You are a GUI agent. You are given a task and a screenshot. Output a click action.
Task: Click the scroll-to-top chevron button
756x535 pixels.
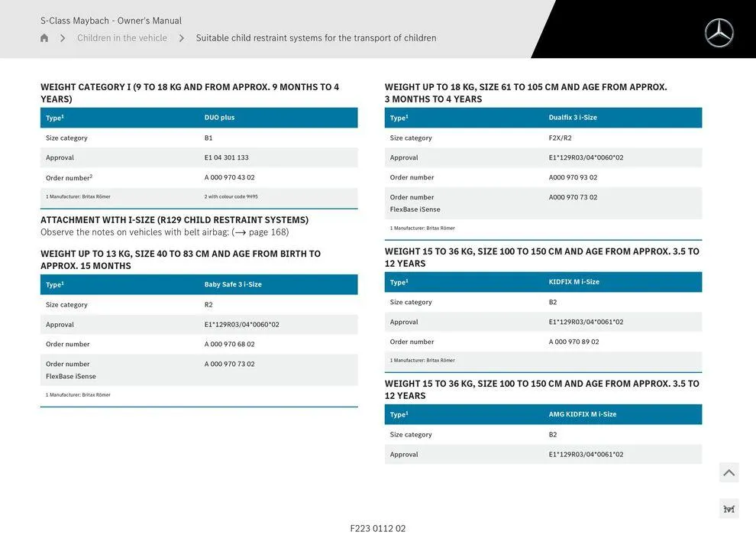729,472
